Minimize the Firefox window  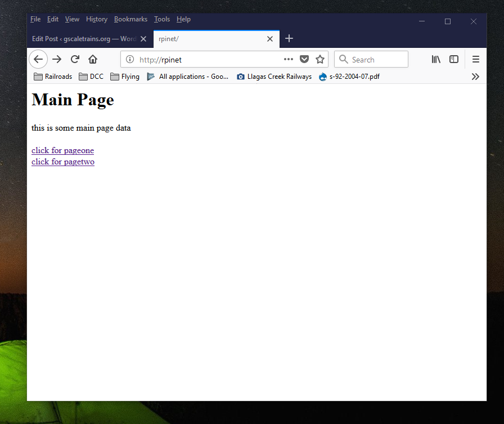[x=422, y=21]
